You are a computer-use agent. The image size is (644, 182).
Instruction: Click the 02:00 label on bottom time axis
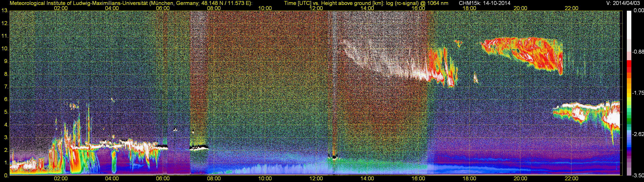tap(61, 179)
